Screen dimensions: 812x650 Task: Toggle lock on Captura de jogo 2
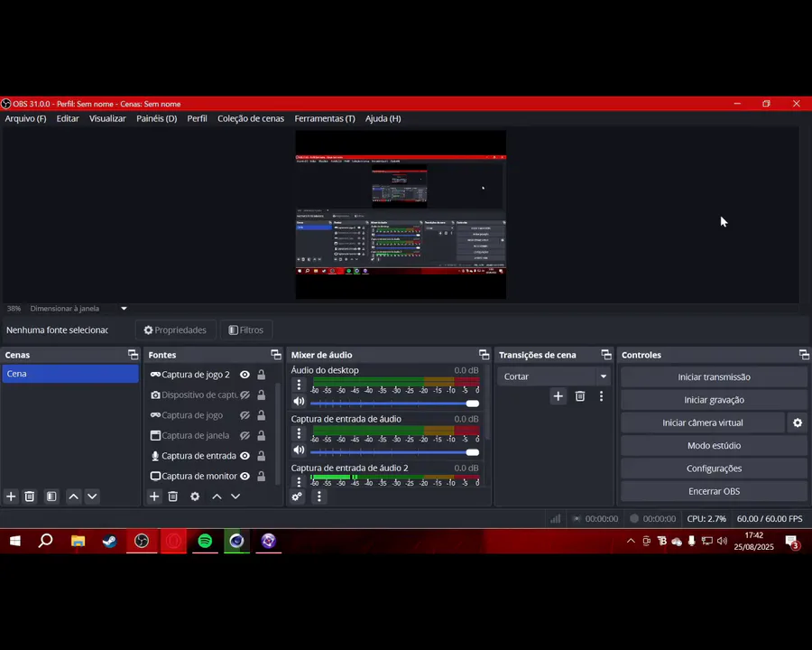coord(262,375)
